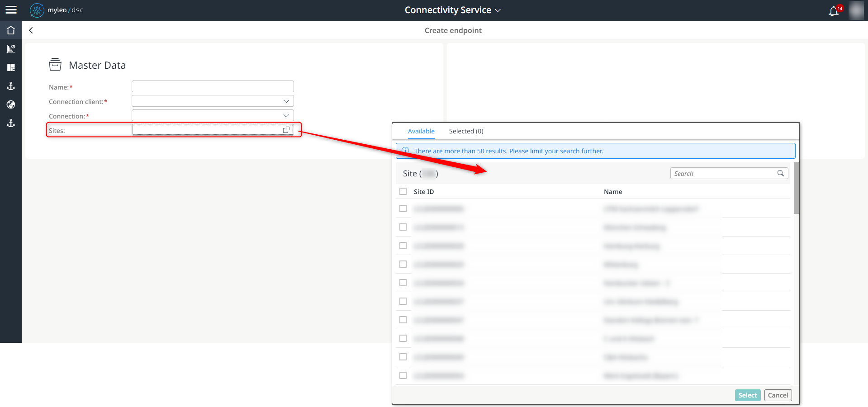Open the Connectivity Service title dropdown
868x407 pixels.
(498, 10)
